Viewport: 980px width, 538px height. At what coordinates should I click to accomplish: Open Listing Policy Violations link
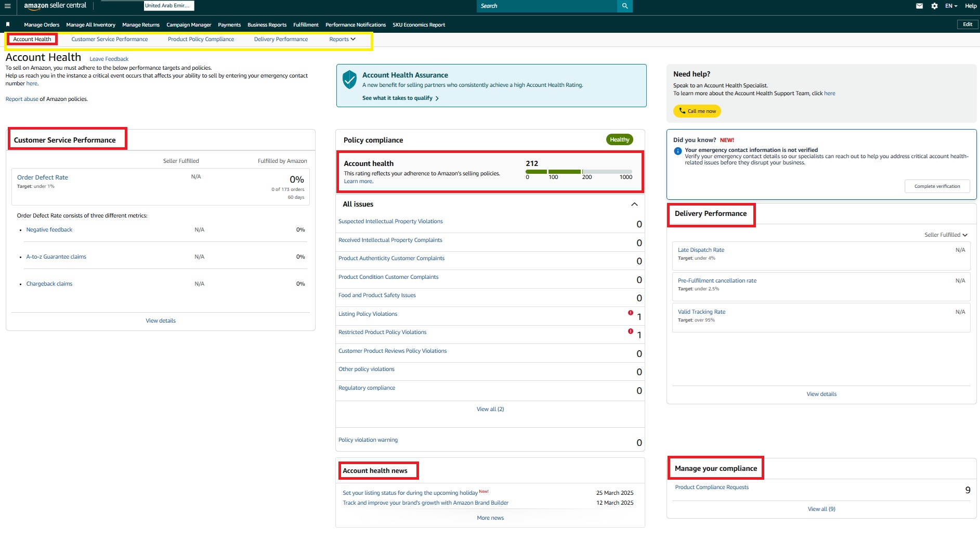[x=368, y=314]
